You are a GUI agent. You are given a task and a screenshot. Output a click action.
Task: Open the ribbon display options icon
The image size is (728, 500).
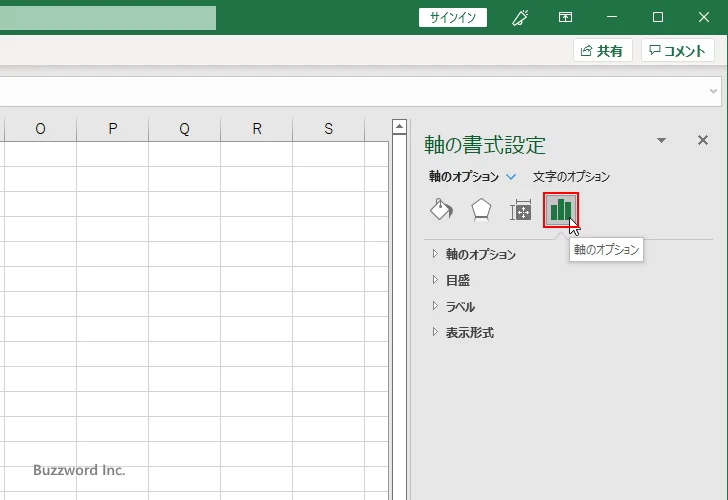click(x=566, y=17)
